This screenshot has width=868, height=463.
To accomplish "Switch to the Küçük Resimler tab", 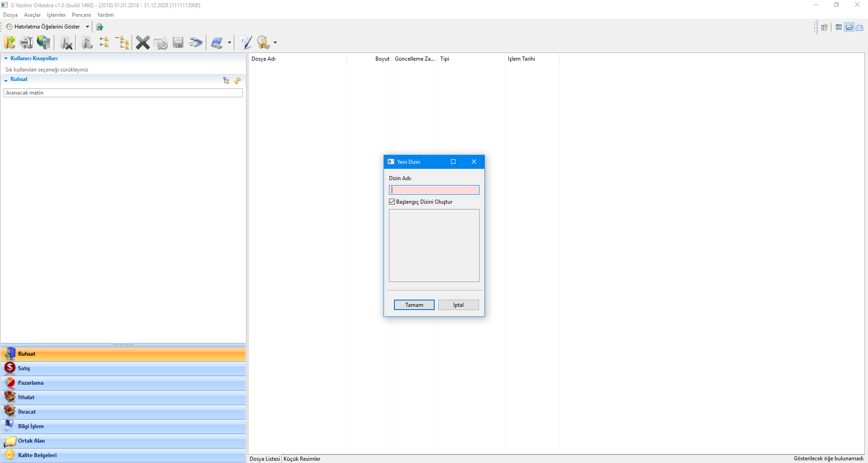I will 302,458.
